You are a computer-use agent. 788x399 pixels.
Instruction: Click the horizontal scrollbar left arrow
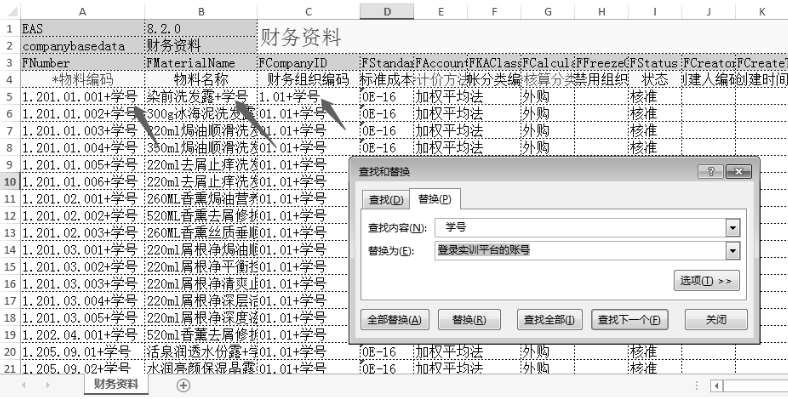click(x=716, y=386)
